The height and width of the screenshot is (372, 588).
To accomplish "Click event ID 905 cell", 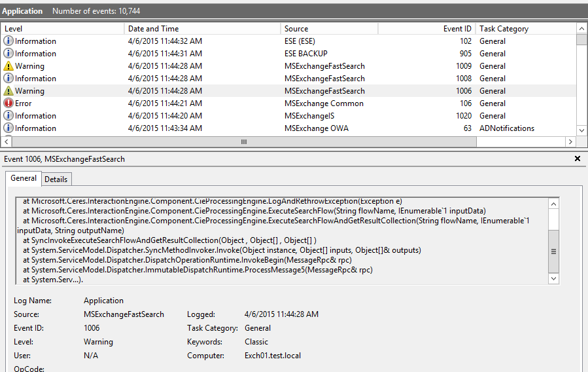I will pyautogui.click(x=466, y=53).
